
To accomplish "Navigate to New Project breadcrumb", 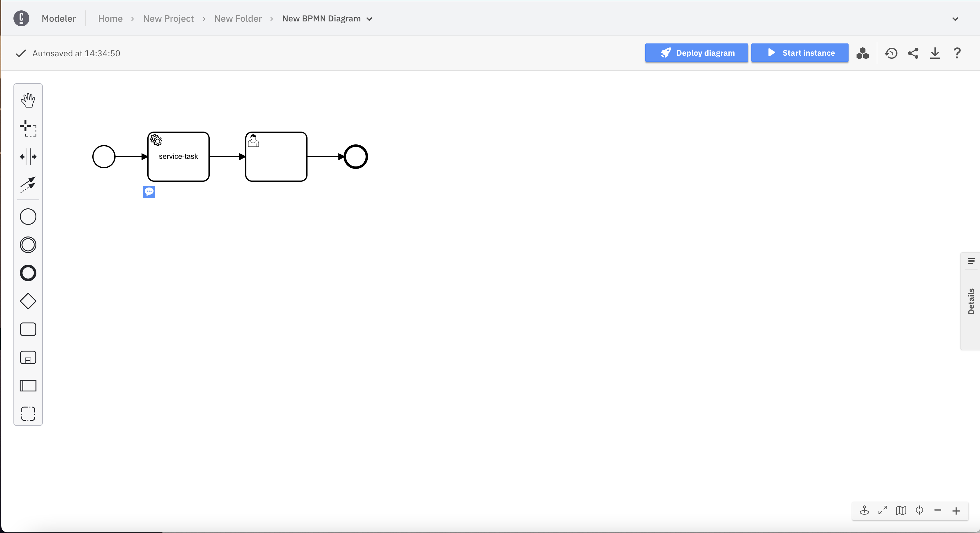I will pyautogui.click(x=168, y=18).
